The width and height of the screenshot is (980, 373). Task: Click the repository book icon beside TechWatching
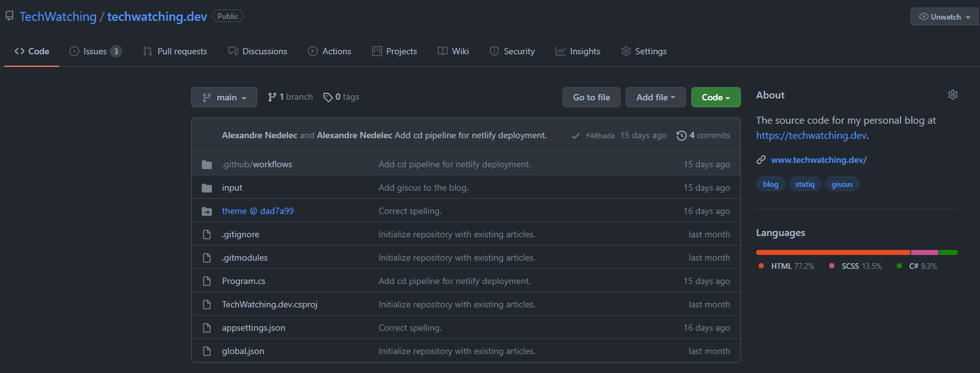[x=9, y=15]
